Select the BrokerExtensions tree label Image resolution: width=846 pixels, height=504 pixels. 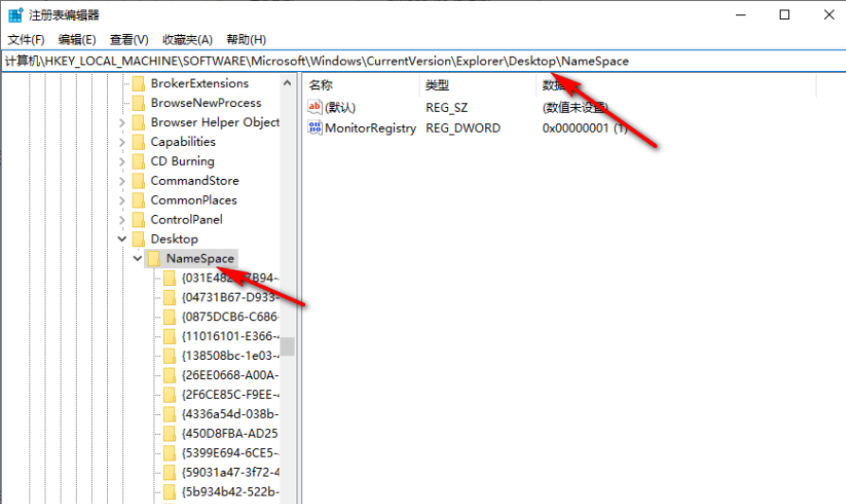[200, 83]
